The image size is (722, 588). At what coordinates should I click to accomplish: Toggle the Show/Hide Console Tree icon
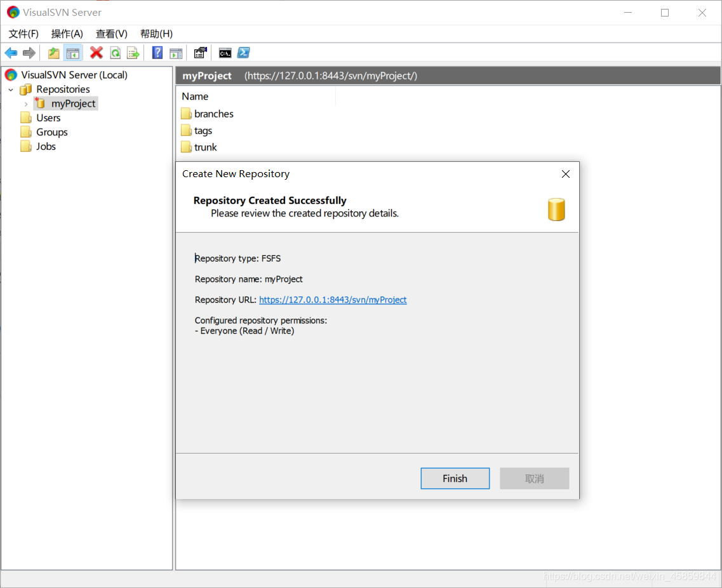pos(73,53)
